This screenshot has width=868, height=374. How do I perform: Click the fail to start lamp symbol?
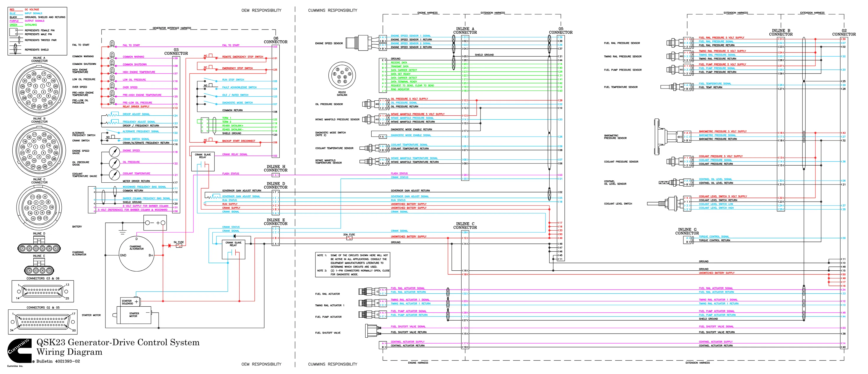click(112, 44)
